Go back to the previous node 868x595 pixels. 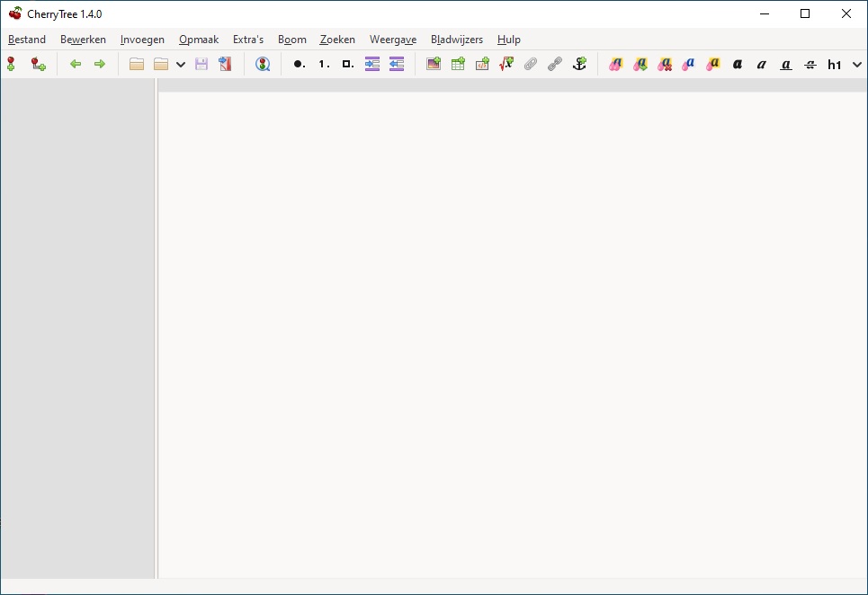coord(76,64)
